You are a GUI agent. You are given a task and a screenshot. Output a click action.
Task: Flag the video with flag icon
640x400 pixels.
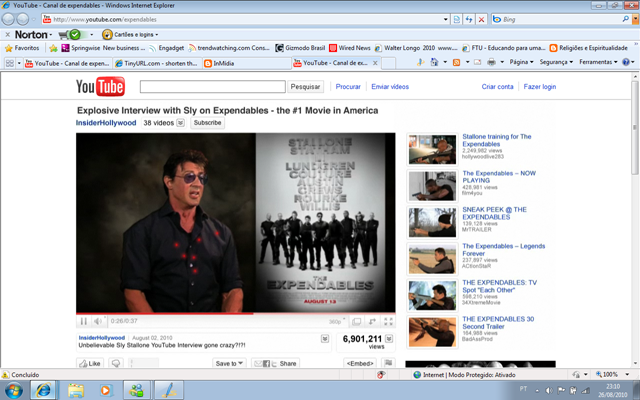pos(388,363)
